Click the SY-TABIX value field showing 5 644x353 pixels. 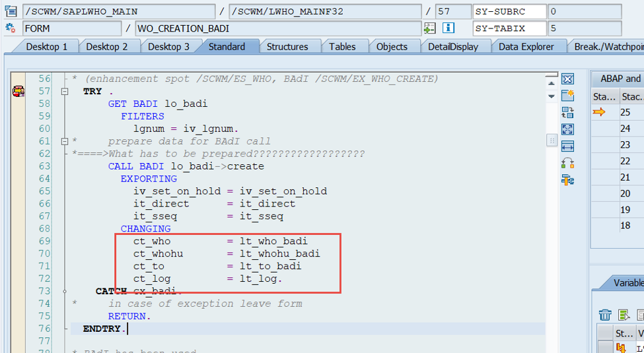[585, 28]
